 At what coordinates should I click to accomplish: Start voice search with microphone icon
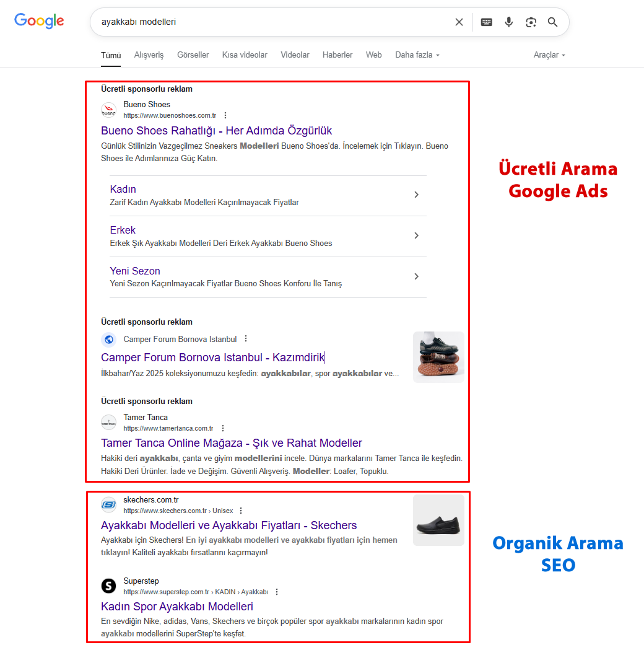point(508,22)
